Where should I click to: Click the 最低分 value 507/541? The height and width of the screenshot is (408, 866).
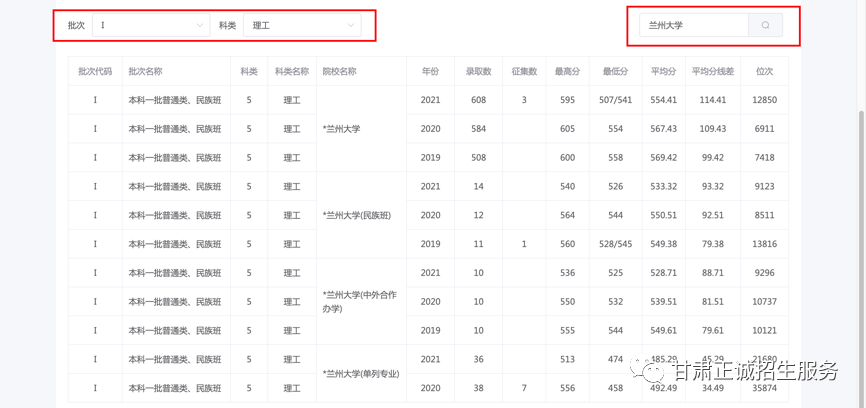coord(615,100)
